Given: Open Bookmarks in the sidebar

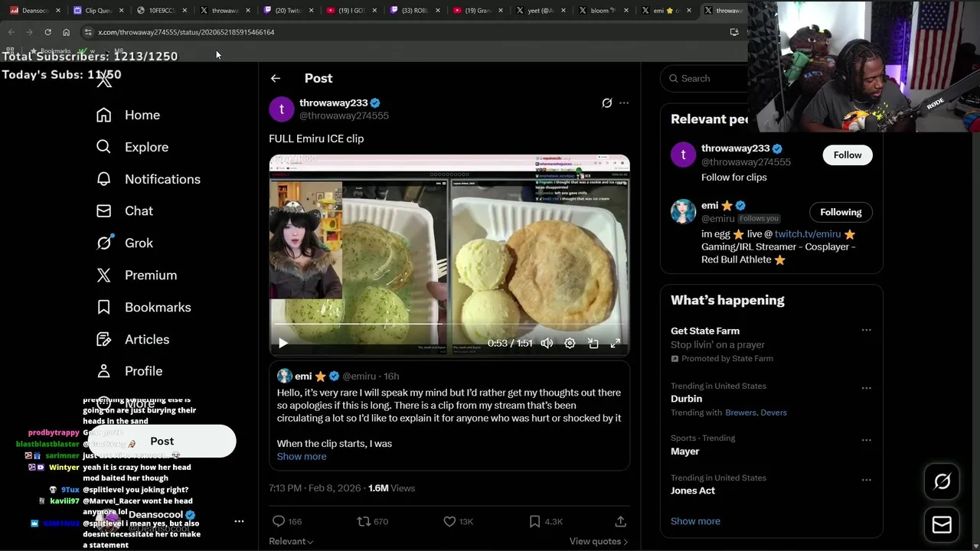Looking at the screenshot, I should (143, 307).
